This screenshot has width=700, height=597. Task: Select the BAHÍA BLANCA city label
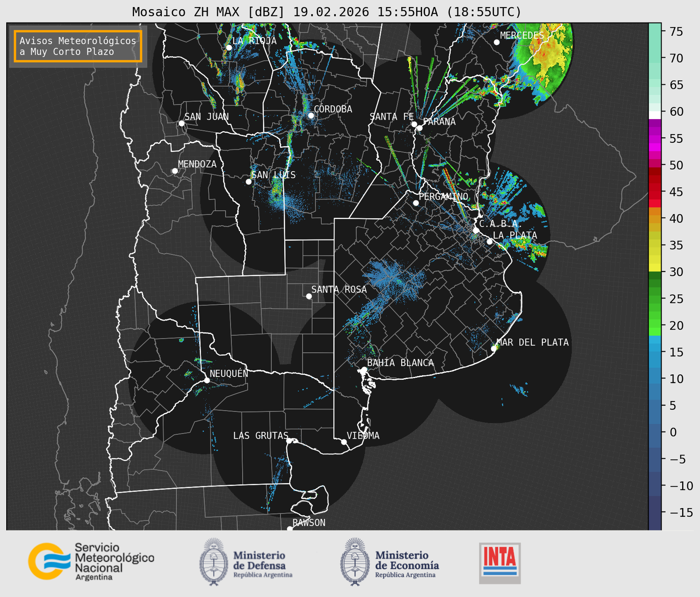[400, 362]
